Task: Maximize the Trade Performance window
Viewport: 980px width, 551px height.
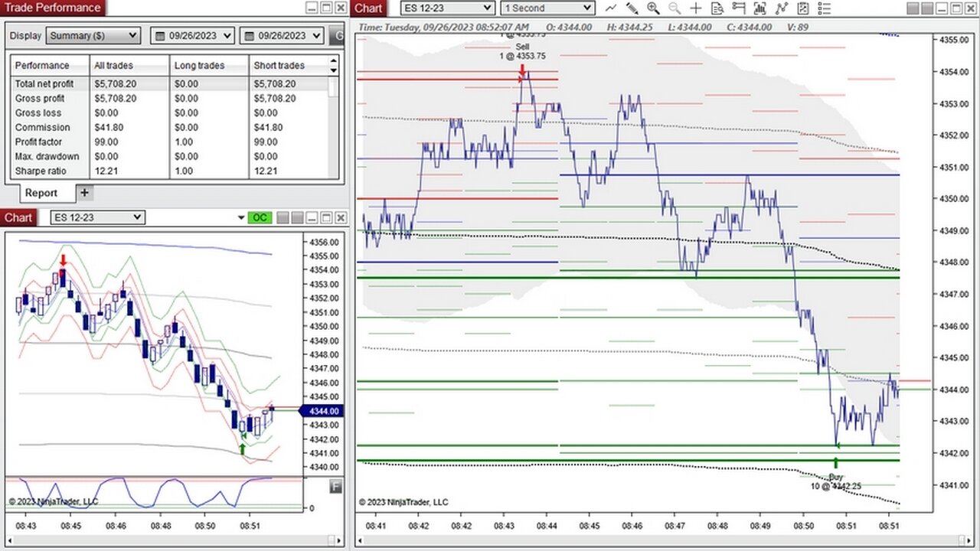Action: [x=326, y=8]
